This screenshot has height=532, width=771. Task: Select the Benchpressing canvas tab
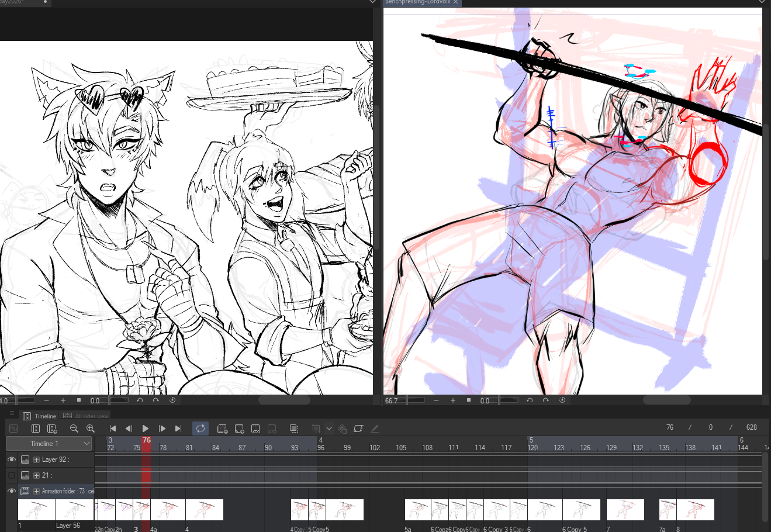point(417,2)
